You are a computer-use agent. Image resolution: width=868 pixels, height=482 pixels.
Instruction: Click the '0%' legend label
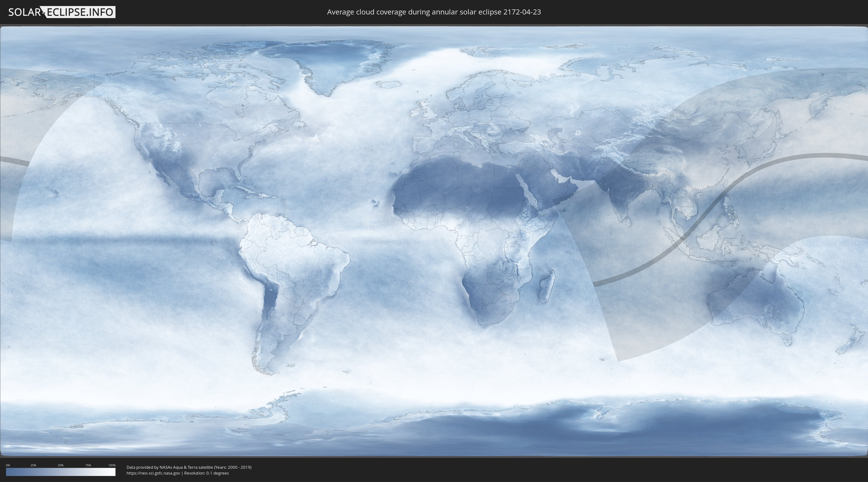pos(8,465)
